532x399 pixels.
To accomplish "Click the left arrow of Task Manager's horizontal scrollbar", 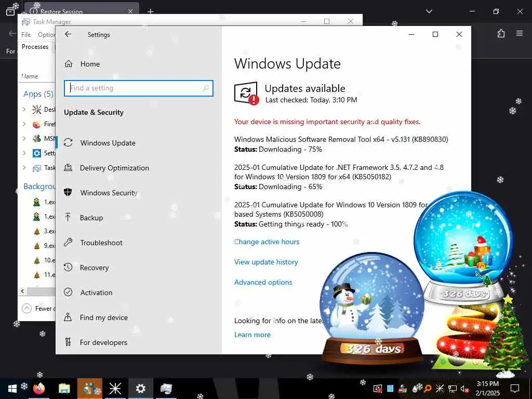I will pos(23,291).
